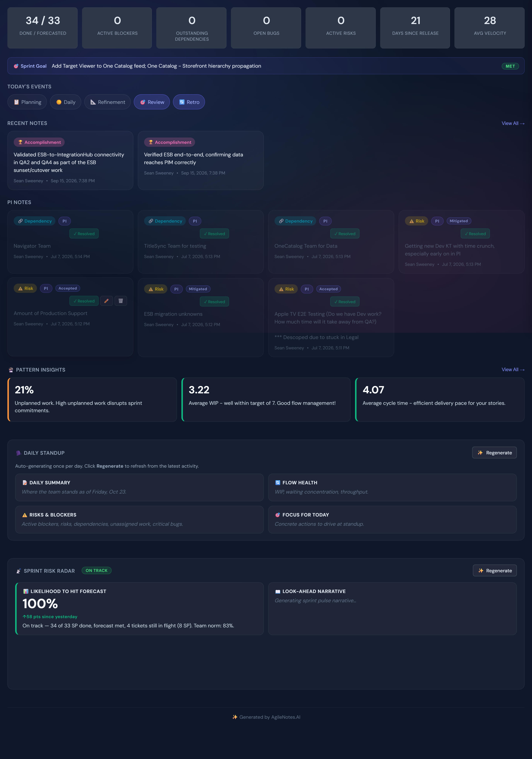Open the 4.07 average cycle time insight card
Viewport: 532px width, 759px height.
point(440,400)
